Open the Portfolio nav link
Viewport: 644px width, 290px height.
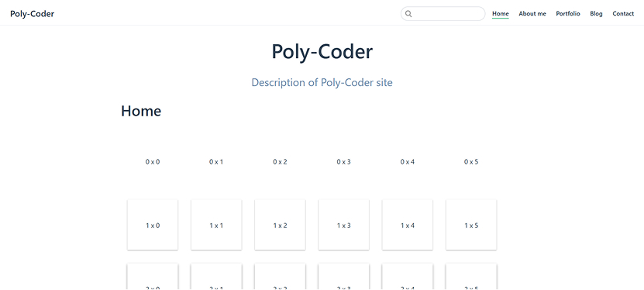[x=568, y=13]
